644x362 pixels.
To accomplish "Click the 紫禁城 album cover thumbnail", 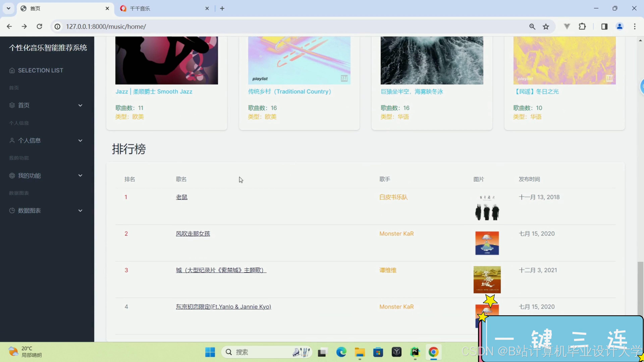I will [x=487, y=280].
